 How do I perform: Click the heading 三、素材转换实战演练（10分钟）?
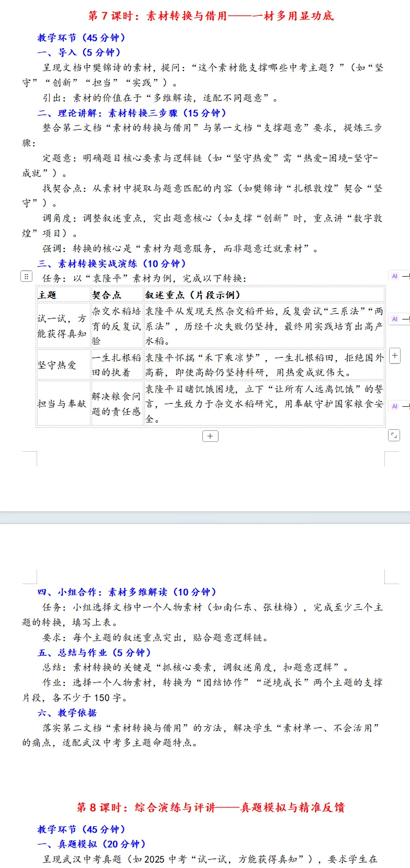[x=112, y=264]
